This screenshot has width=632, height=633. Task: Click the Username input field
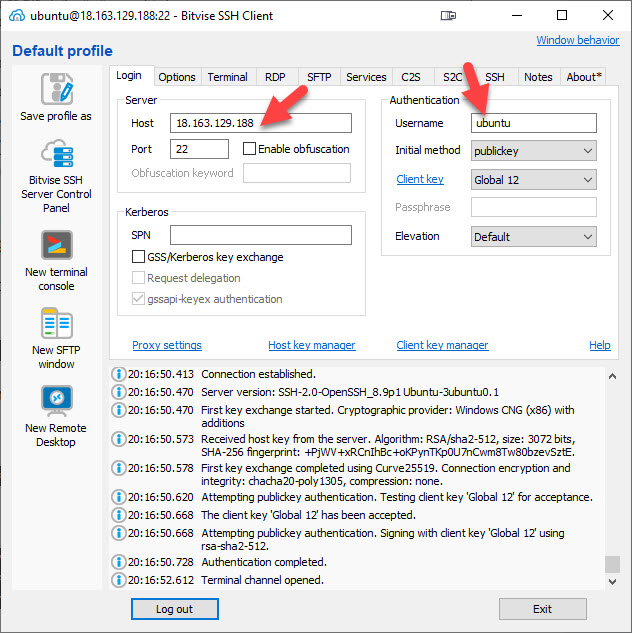pyautogui.click(x=534, y=123)
